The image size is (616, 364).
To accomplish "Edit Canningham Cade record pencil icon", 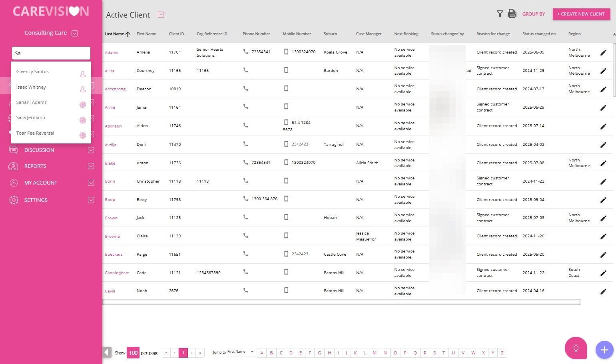I will click(604, 273).
